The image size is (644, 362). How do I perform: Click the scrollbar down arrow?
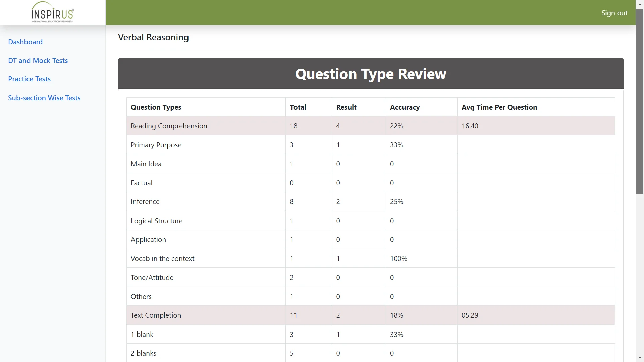pos(640,358)
